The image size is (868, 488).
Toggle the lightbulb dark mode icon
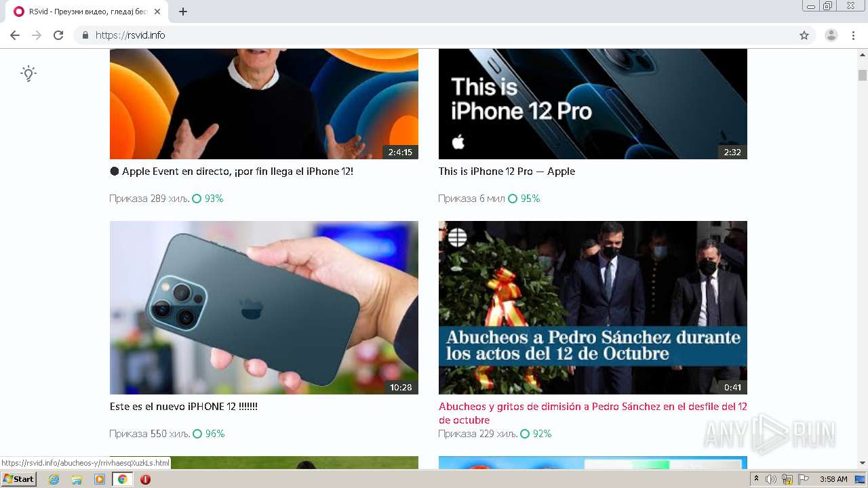(28, 73)
